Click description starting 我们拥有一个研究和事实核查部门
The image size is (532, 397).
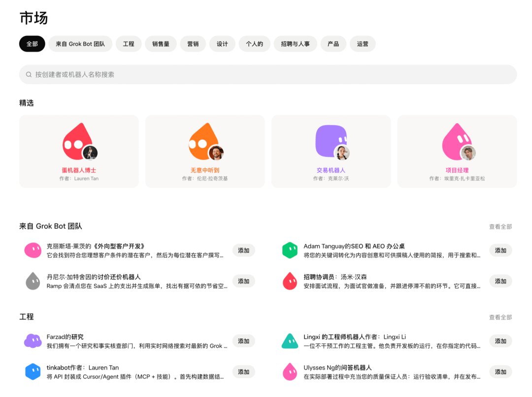(x=137, y=346)
